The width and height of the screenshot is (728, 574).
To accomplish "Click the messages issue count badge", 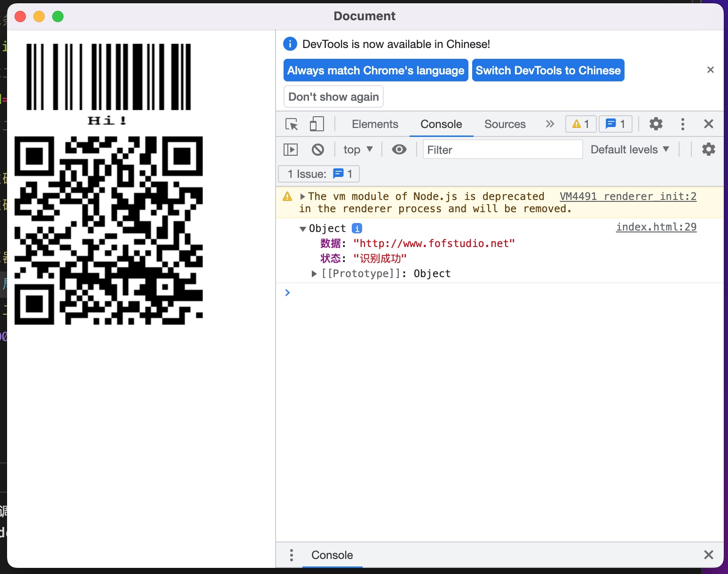I will point(616,124).
